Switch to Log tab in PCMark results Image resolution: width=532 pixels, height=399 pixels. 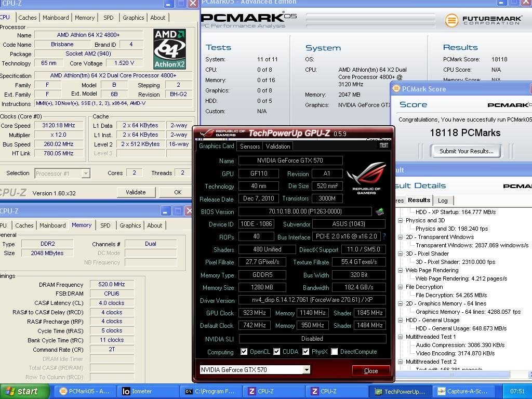pyautogui.click(x=443, y=201)
